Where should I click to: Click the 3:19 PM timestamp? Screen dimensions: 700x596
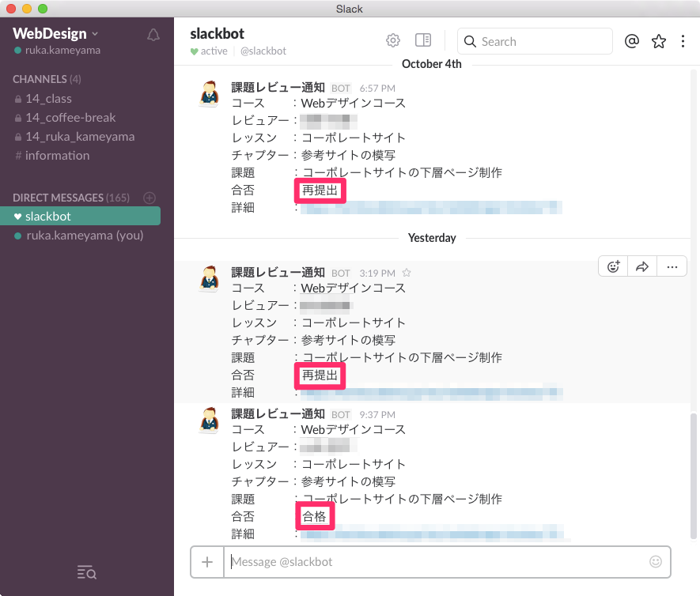[x=377, y=273]
